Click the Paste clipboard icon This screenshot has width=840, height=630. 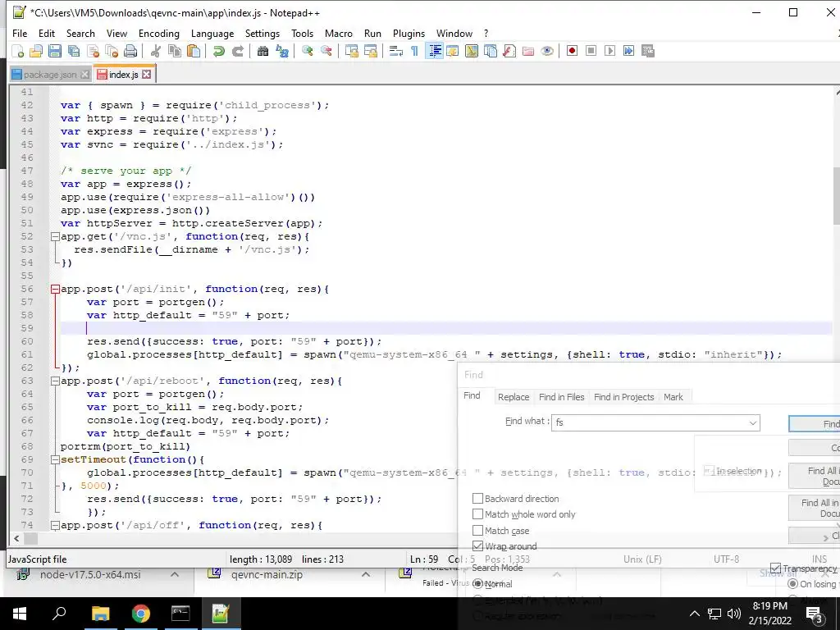194,51
